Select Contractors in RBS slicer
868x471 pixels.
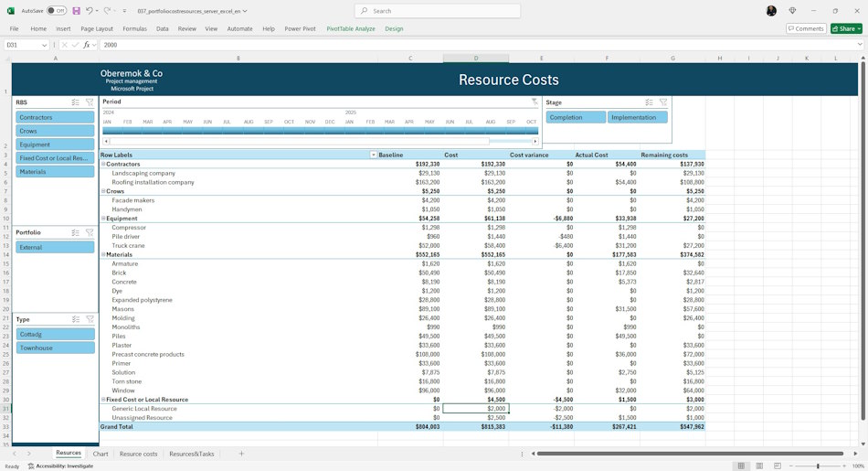coord(55,117)
